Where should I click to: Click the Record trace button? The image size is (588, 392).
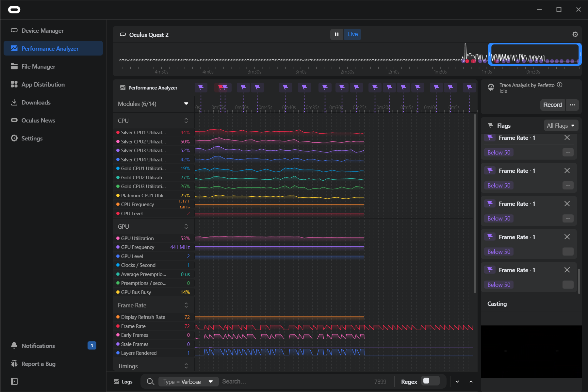[x=552, y=105]
